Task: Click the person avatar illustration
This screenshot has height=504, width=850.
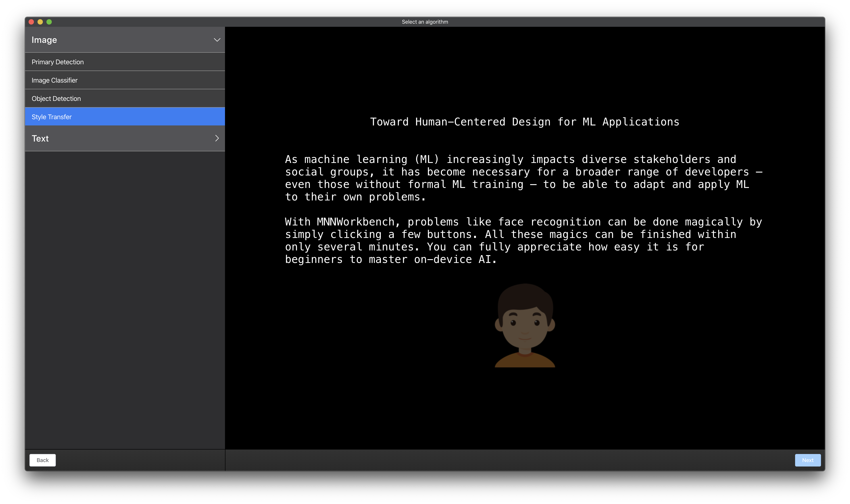Action: click(x=525, y=325)
